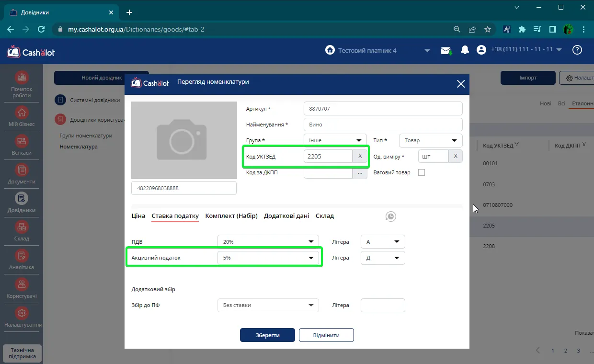Click the Найменування input field
594x364 pixels.
[383, 125]
